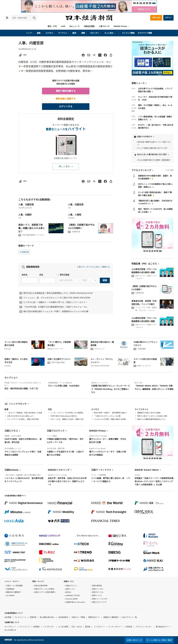Open the National Geographic logo link
The image size is (178, 644).
(46, 560)
